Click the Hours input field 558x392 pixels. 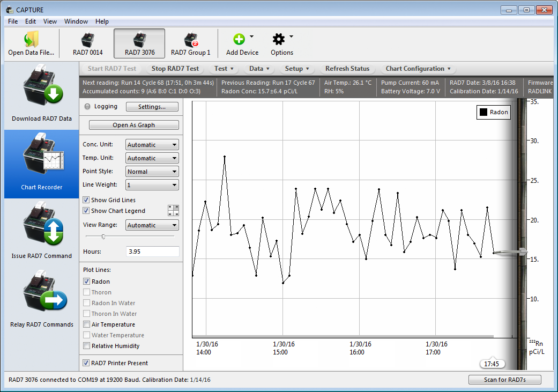152,252
